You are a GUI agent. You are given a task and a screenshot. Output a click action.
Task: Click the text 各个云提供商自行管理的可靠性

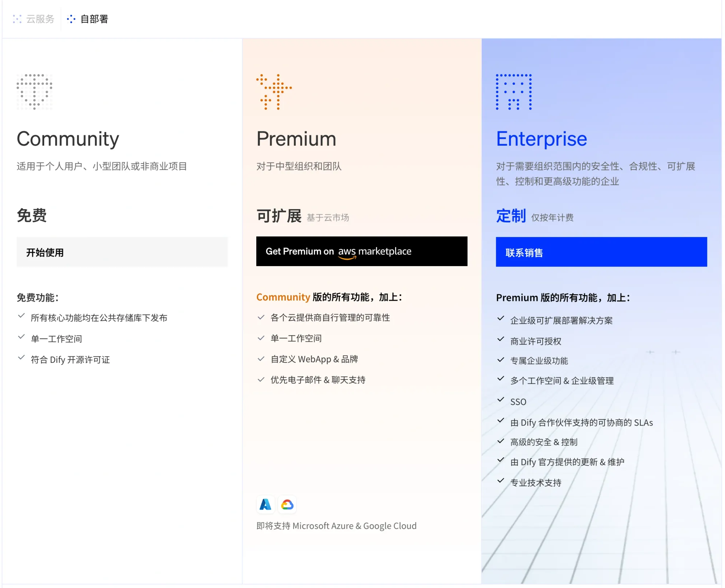pos(330,318)
